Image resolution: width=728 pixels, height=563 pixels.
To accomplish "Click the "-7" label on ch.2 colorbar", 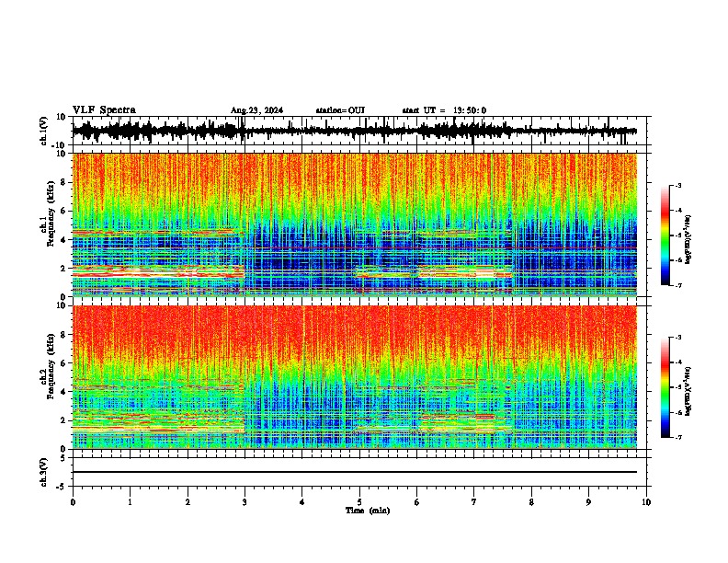I will point(677,437).
